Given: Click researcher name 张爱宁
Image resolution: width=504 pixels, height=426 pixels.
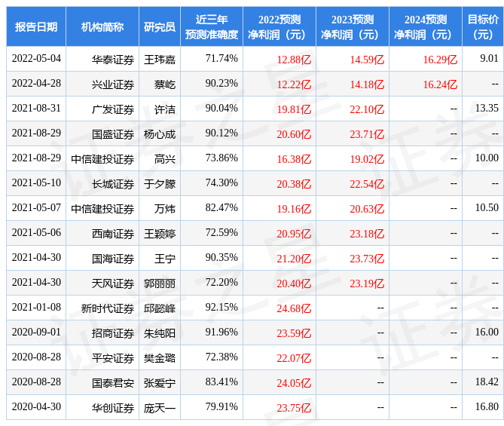Looking at the screenshot, I should (x=160, y=383).
